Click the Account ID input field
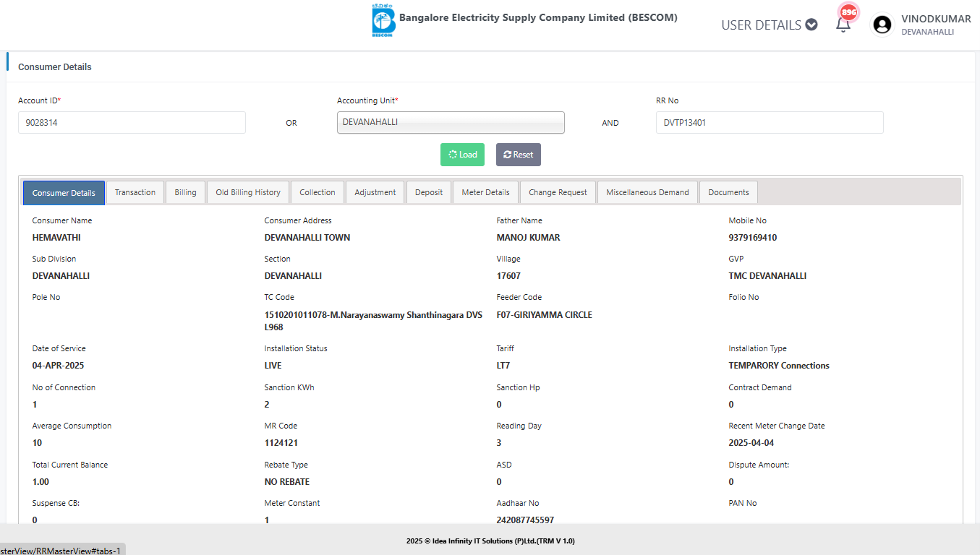Screen dimensions: 980x555 (x=132, y=122)
